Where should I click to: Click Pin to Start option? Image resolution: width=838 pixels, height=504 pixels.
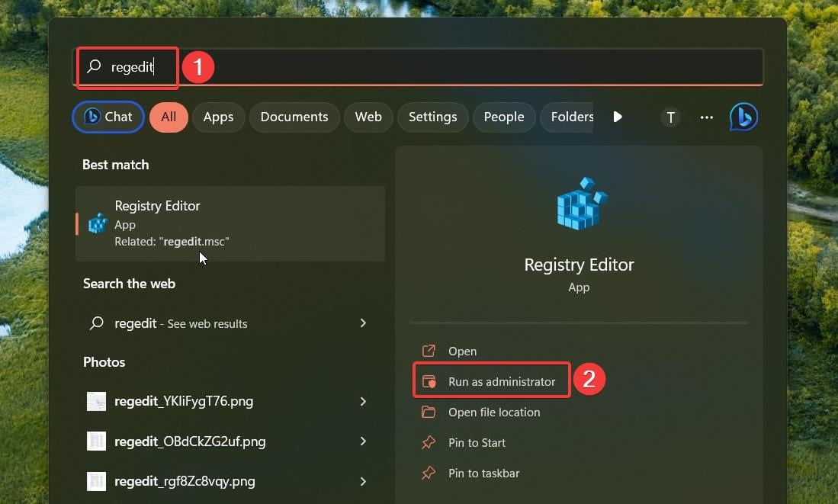point(477,443)
